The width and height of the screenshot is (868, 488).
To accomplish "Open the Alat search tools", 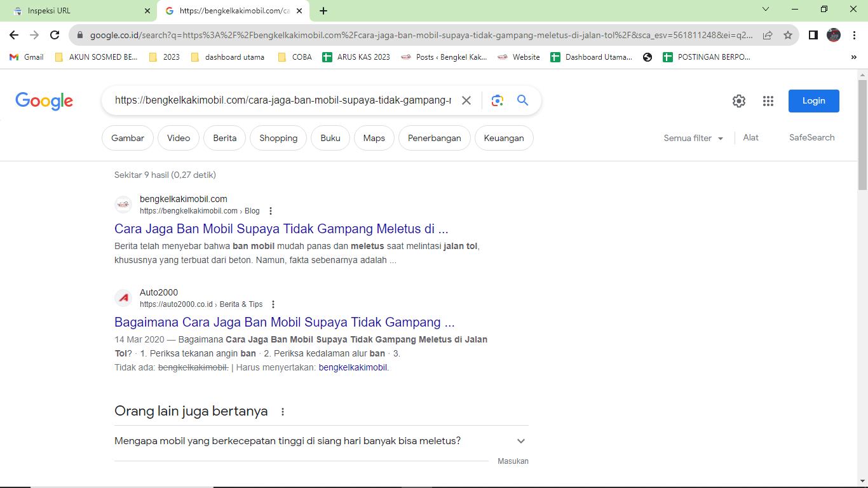I will click(x=751, y=137).
